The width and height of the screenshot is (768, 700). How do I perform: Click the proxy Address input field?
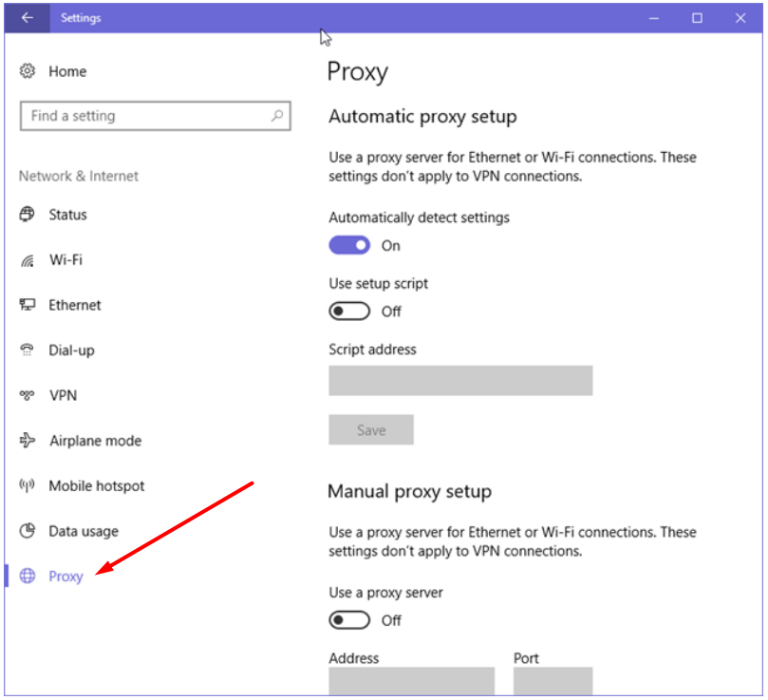tap(411, 681)
